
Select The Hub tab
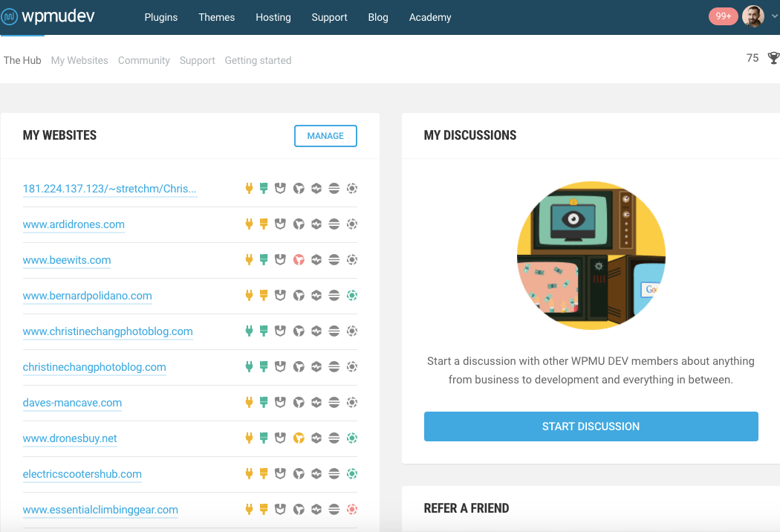tap(22, 60)
